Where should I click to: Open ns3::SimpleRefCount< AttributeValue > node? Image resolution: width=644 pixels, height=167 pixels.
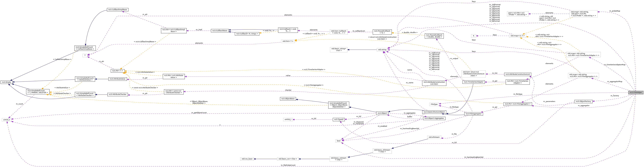click(85, 79)
